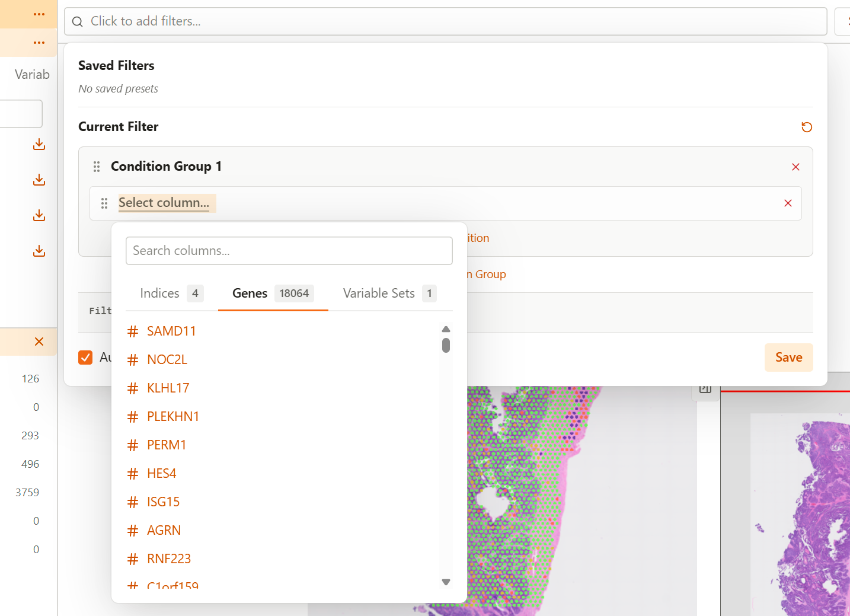Screen dimensions: 850x616
Task: Click the first download icon in sidebar
Action: [x=39, y=144]
